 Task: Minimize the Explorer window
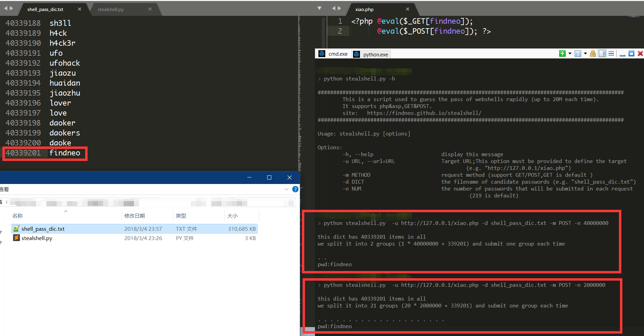pyautogui.click(x=249, y=177)
